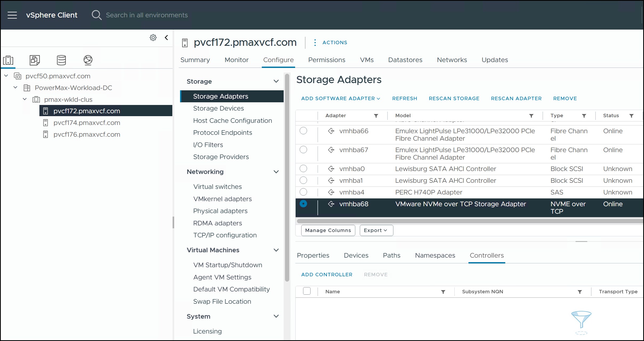The height and width of the screenshot is (341, 644).
Task: Select the vmhba68 radio button
Action: [x=303, y=204]
